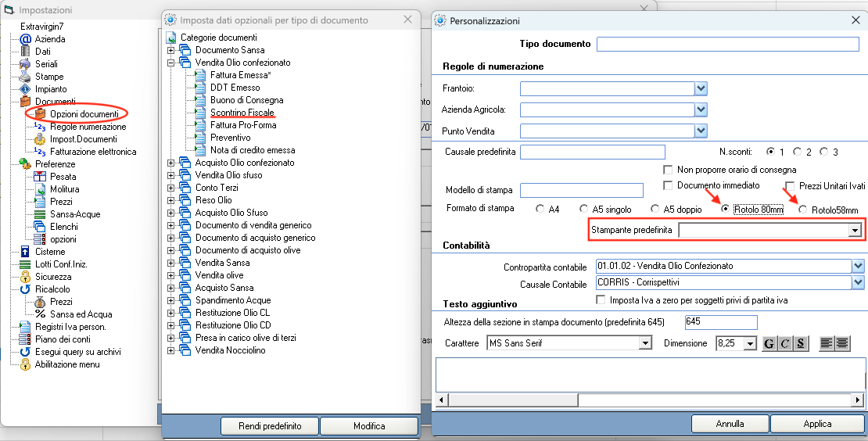Click the horizontal scrollbar right arrow
Viewport: 868px width, 441px height.
coord(858,400)
